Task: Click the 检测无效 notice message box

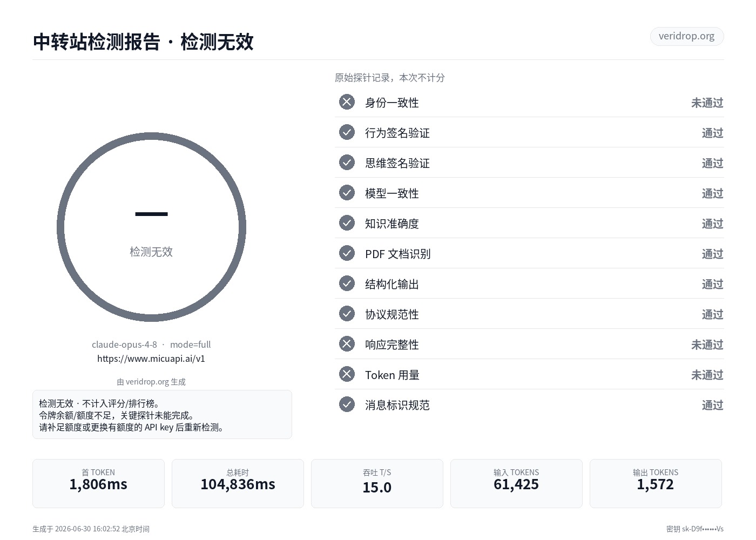Action: pos(162,415)
